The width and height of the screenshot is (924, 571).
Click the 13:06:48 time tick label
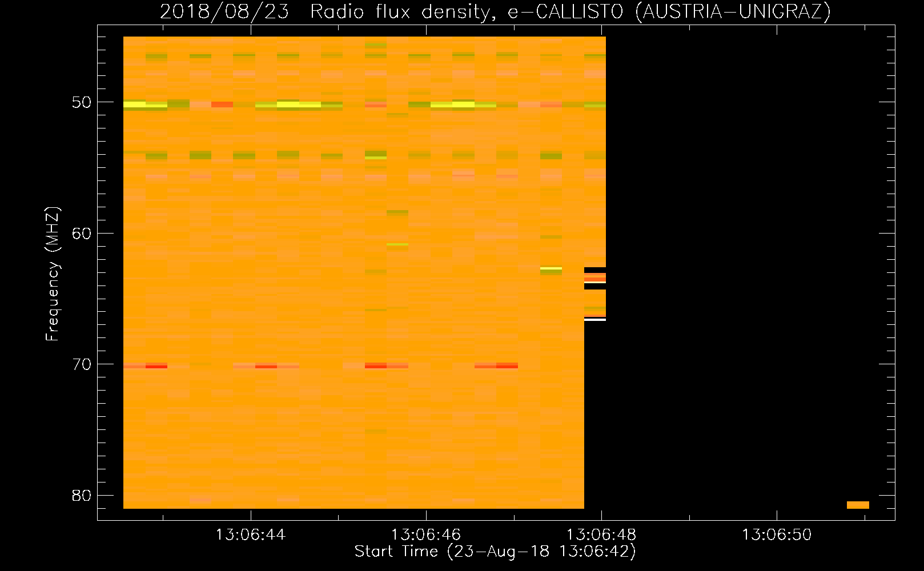tap(601, 535)
